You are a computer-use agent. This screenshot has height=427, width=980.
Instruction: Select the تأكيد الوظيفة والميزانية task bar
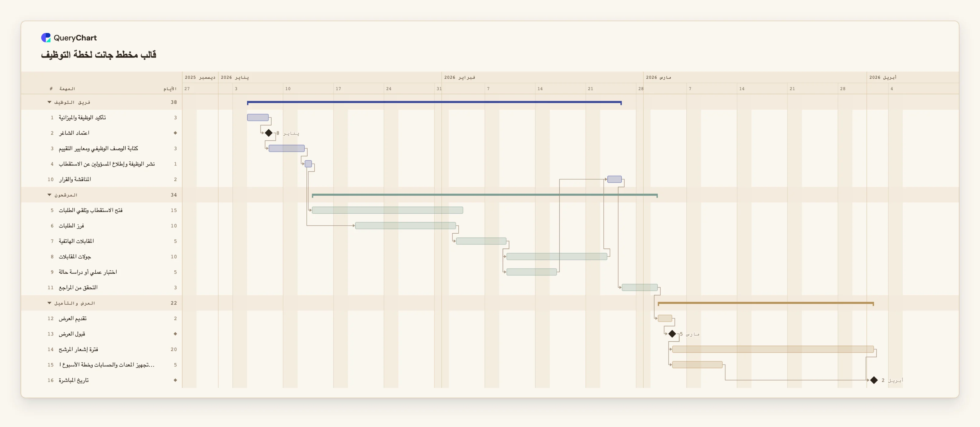[x=258, y=117]
